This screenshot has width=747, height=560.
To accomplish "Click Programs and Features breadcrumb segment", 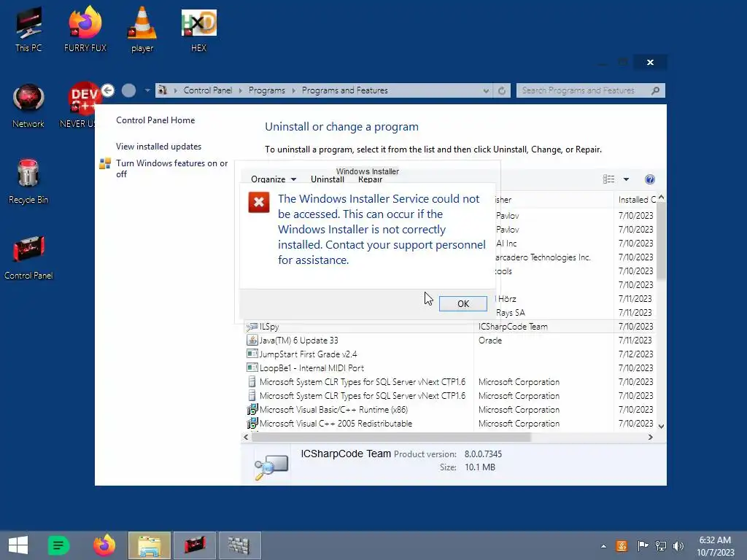I will pos(345,90).
